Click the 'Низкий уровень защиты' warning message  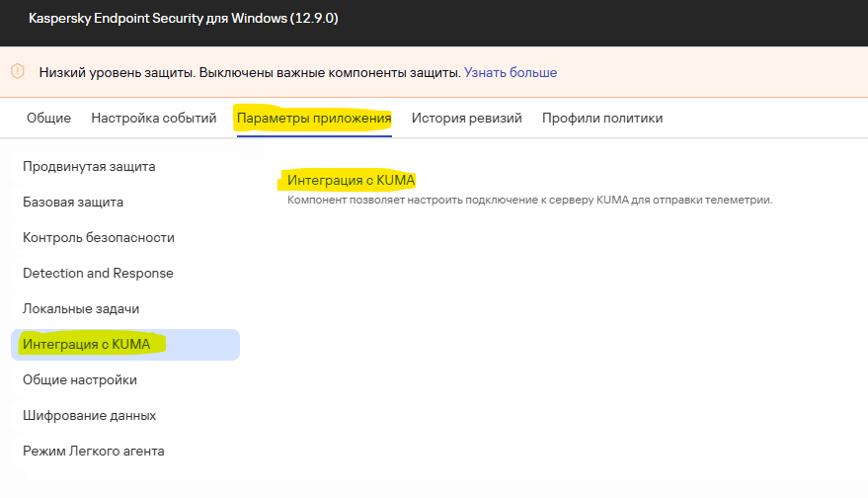(x=250, y=72)
